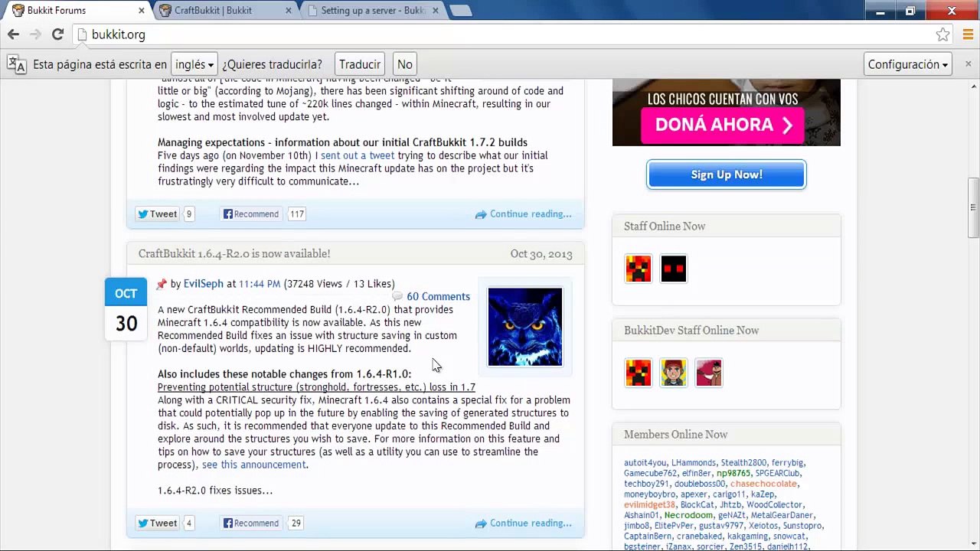The width and height of the screenshot is (980, 551).
Task: Open the 60 Comments link
Action: click(438, 297)
